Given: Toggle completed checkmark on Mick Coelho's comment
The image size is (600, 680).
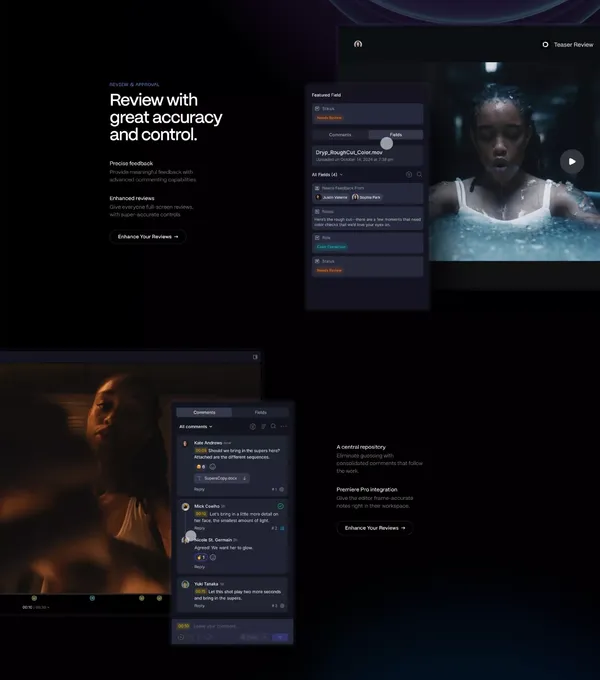Looking at the screenshot, I should click(x=280, y=506).
